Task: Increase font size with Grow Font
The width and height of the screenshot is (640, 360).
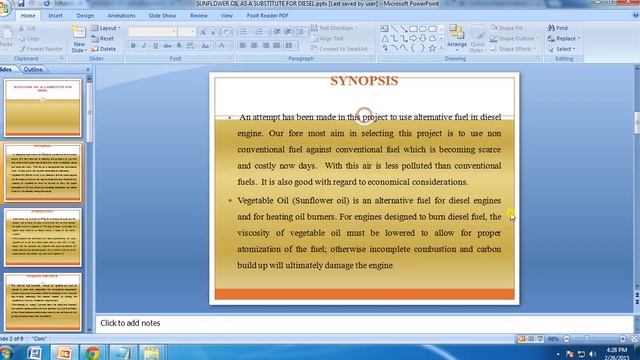Action: point(203,32)
